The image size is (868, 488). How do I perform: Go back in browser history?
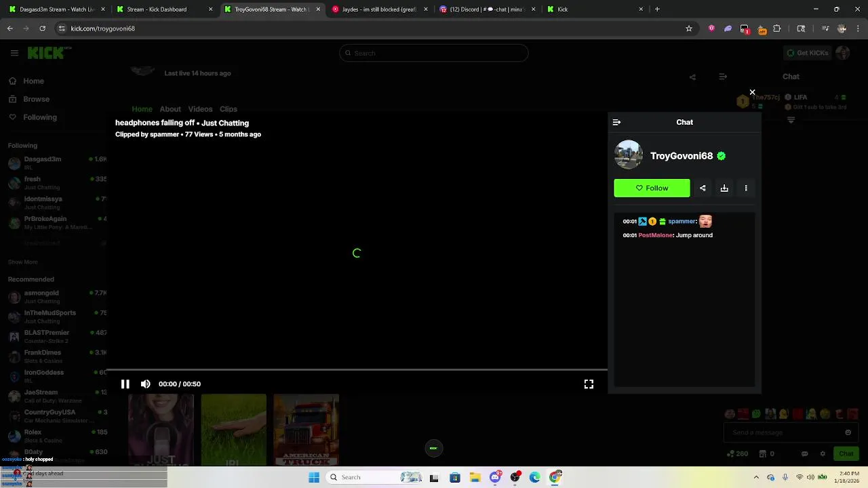point(9,28)
